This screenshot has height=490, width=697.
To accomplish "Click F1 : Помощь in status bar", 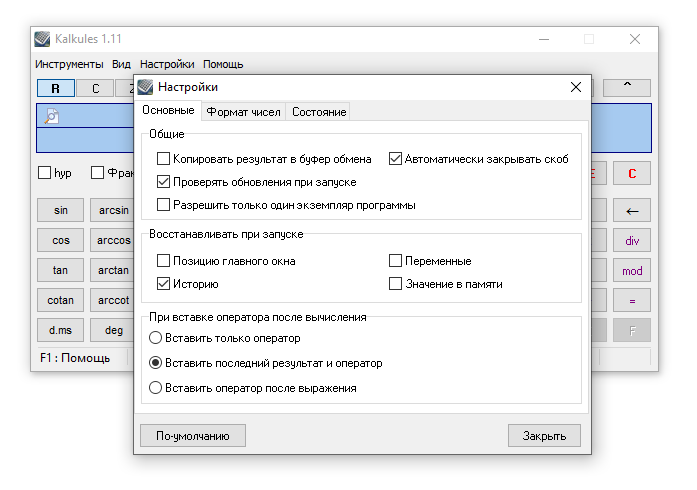I will [75, 358].
